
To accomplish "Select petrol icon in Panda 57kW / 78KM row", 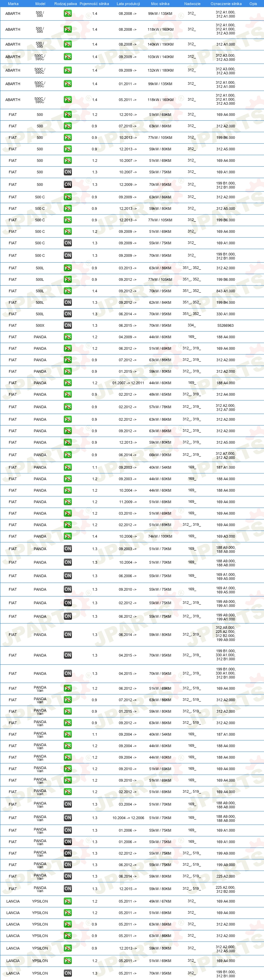I will coord(68,407).
